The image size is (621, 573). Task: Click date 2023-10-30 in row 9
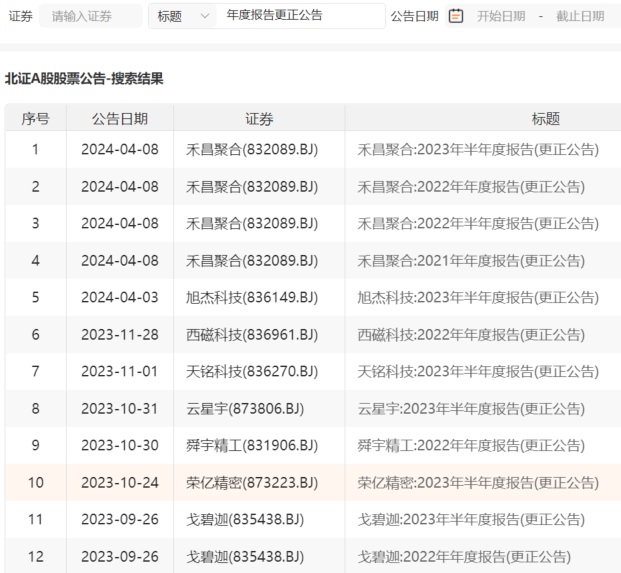[120, 446]
